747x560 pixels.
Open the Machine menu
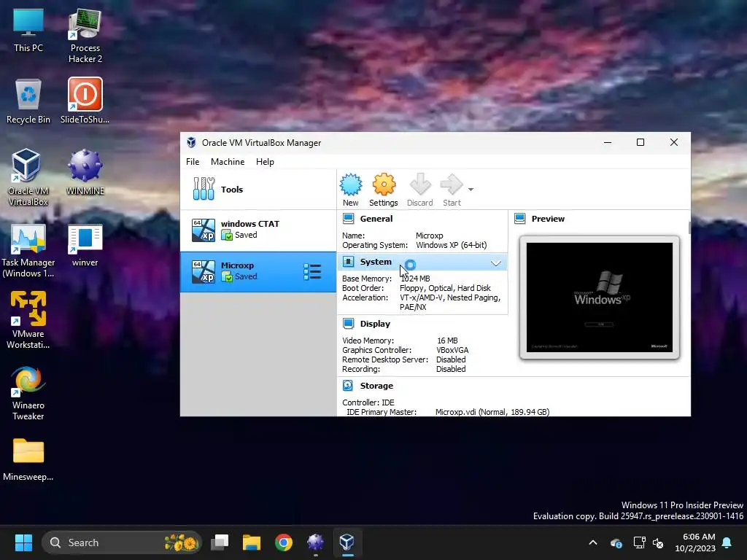(x=228, y=162)
